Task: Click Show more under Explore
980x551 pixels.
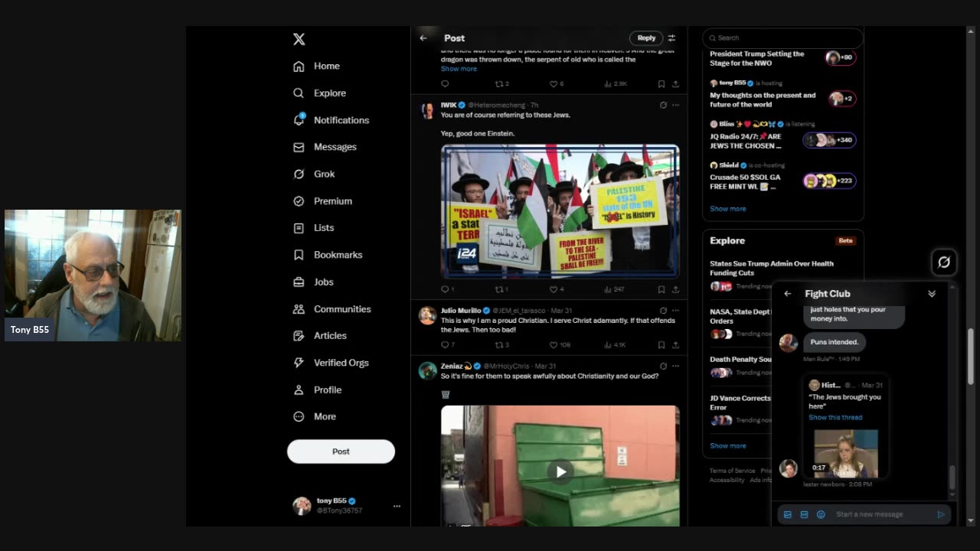Action: 727,446
